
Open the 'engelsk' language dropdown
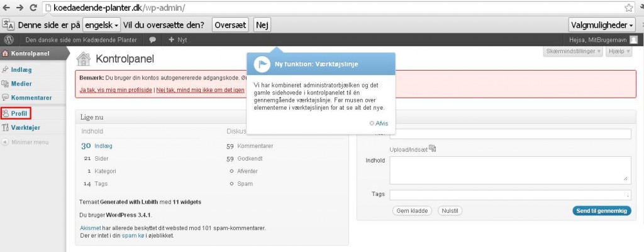click(x=101, y=25)
